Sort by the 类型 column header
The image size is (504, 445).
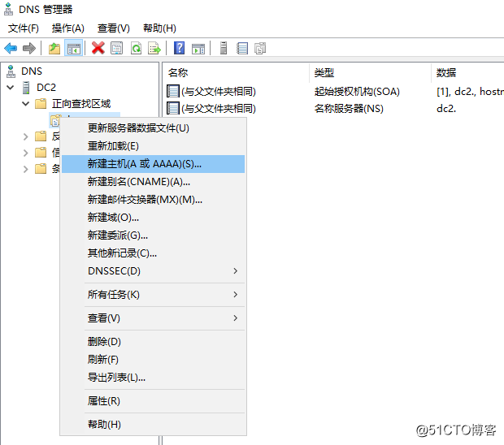[371, 73]
